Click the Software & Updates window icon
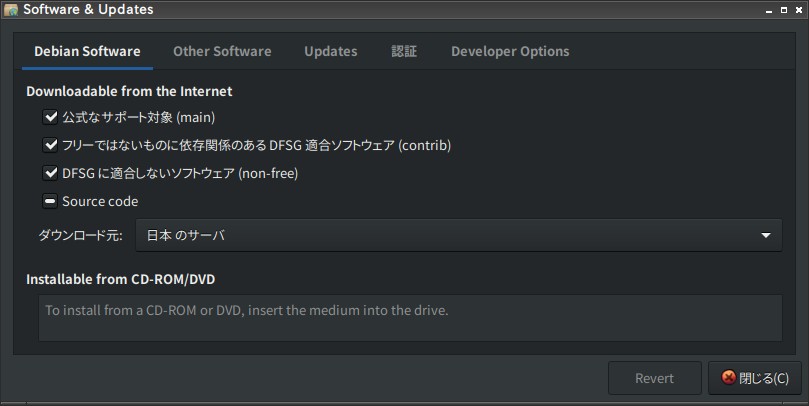This screenshot has height=406, width=809. 10,10
